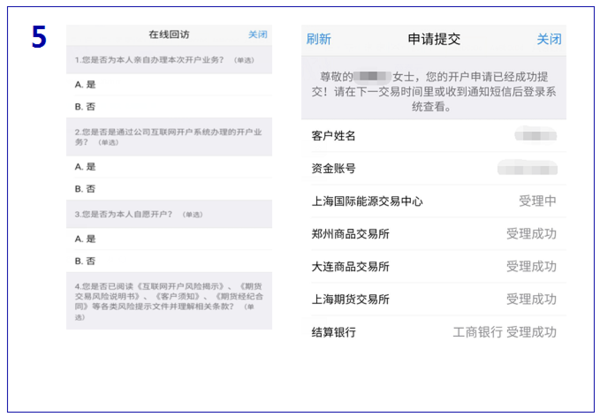Click the blurred 资金账号 value
The image size is (600, 417).
point(527,168)
